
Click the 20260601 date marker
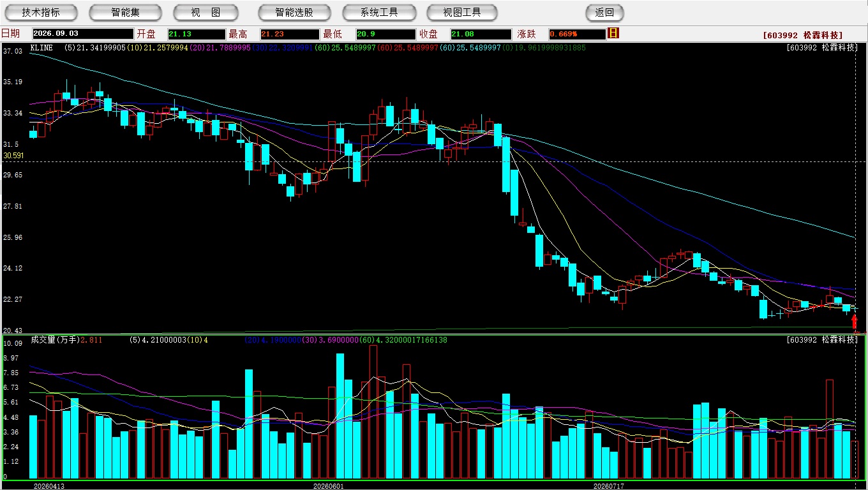[x=329, y=486]
